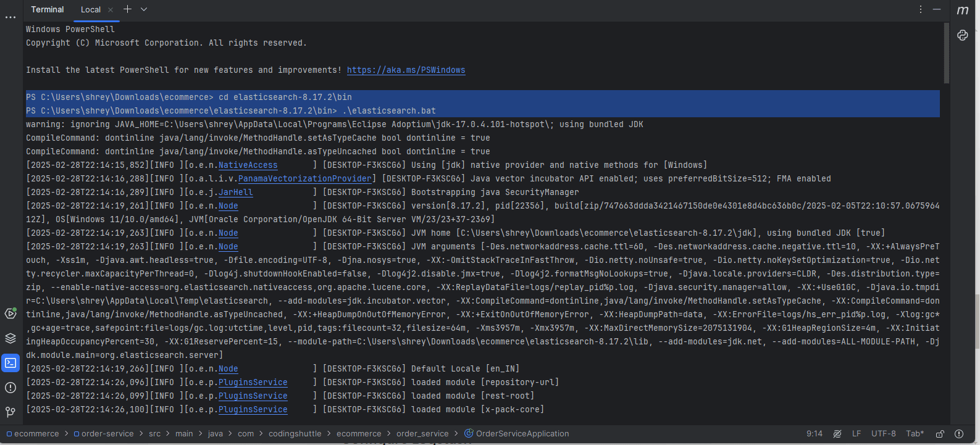Image resolution: width=980 pixels, height=445 pixels.
Task: Open the Git version control icon
Action: [x=10, y=412]
